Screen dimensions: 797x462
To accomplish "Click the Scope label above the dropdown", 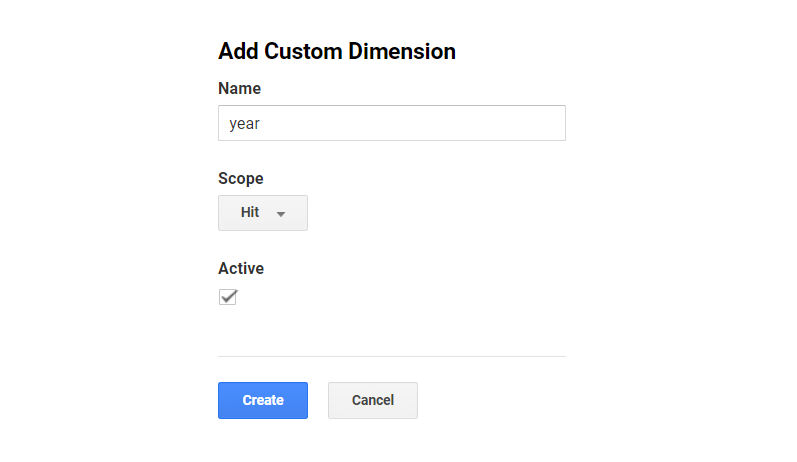I will 240,179.
